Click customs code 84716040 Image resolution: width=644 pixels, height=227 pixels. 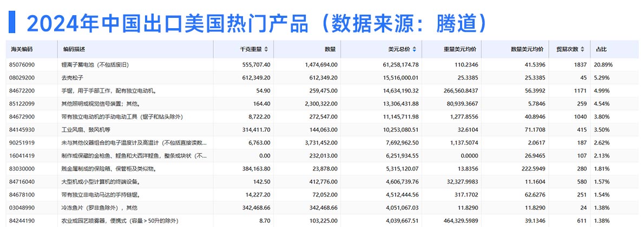21,182
